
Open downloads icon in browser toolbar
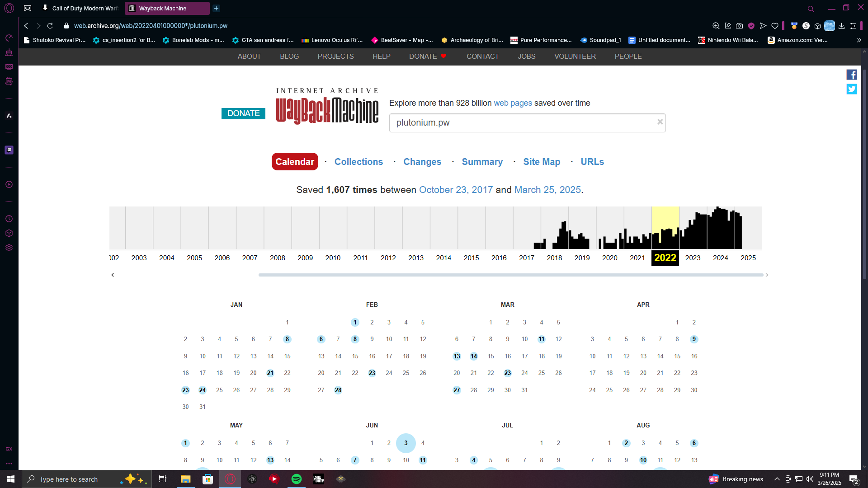[x=841, y=26]
